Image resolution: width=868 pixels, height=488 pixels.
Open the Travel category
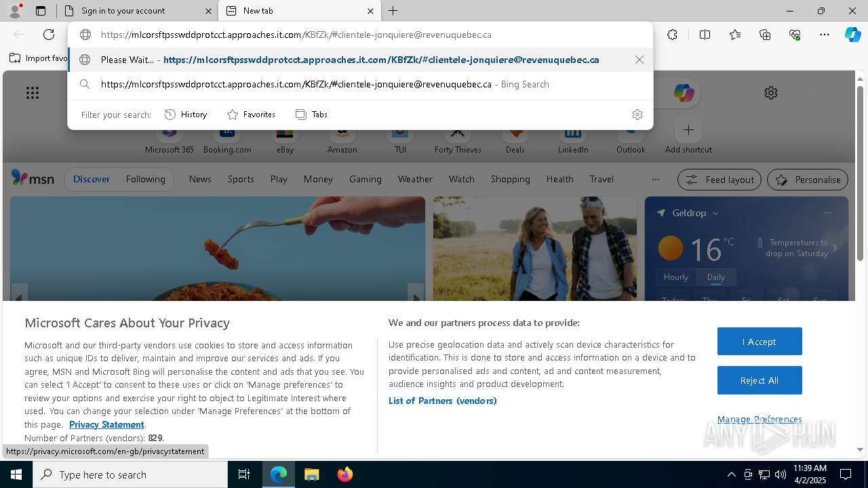[601, 179]
